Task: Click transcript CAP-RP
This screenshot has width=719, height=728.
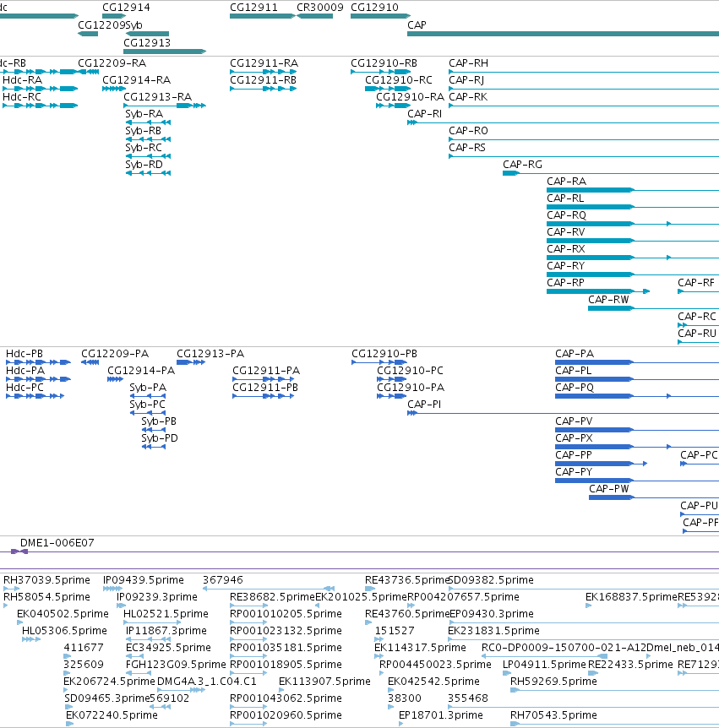Action: click(x=598, y=291)
